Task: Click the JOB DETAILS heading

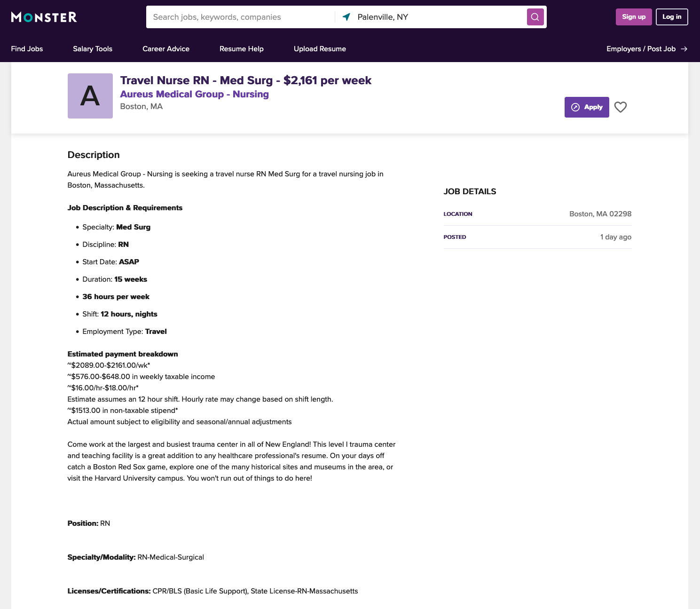Action: click(x=470, y=191)
